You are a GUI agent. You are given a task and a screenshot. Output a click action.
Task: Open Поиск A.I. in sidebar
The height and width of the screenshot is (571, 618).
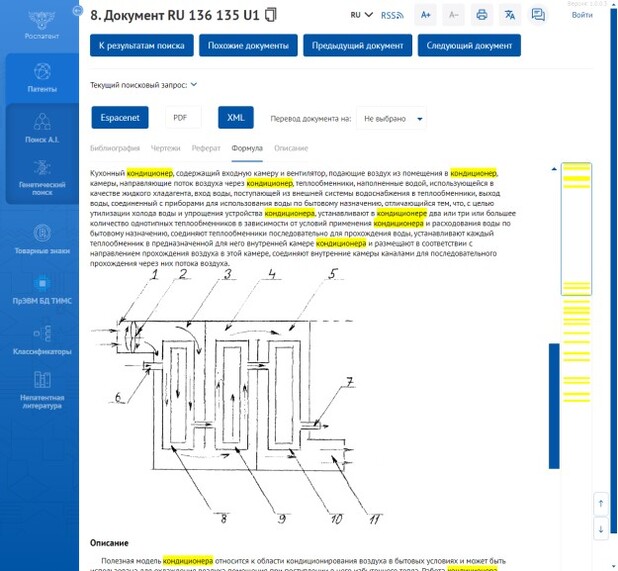[42, 128]
